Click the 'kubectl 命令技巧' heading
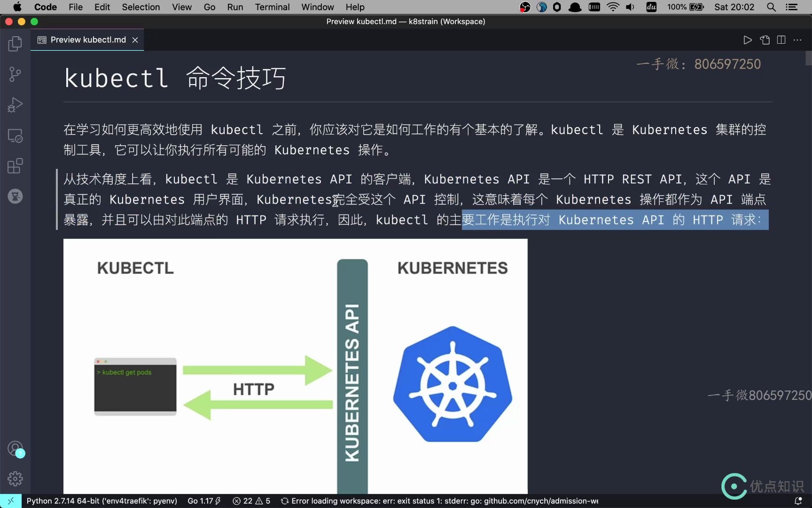Screen dimensions: 812x508 [175, 78]
